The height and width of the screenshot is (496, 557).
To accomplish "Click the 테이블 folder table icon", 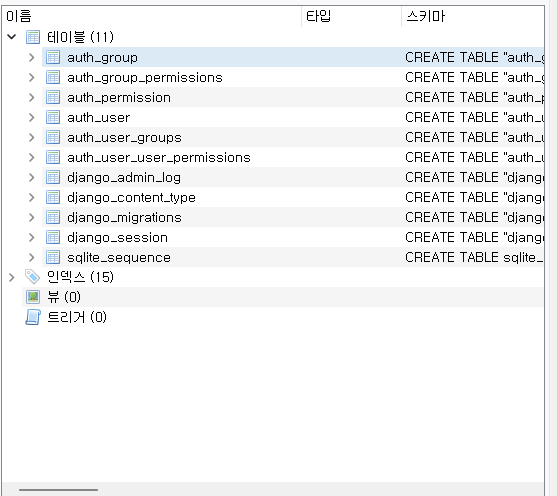I will (33, 37).
